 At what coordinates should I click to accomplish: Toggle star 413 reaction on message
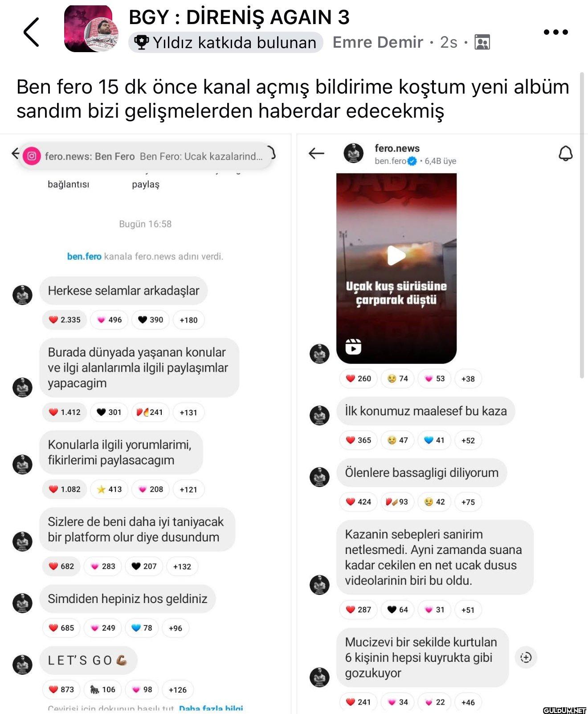click(x=109, y=489)
